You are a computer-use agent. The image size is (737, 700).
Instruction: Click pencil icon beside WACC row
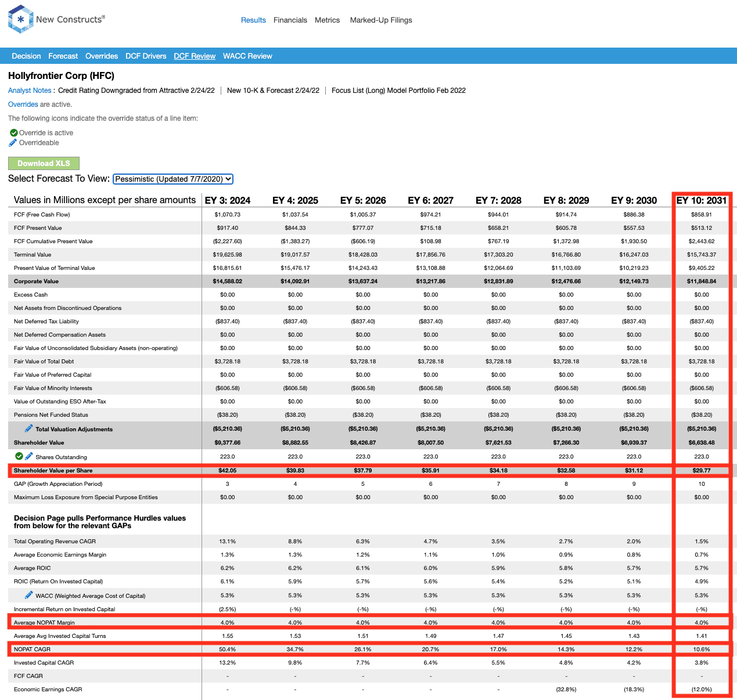point(28,595)
